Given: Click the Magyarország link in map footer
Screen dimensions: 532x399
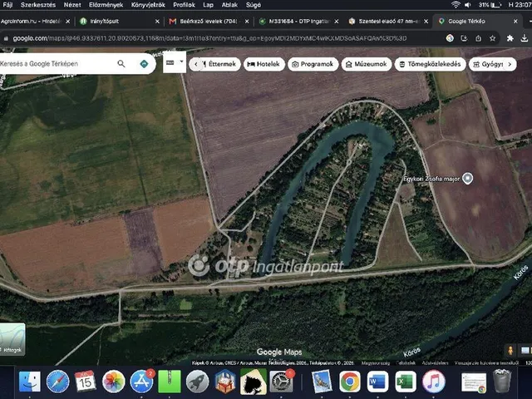Looking at the screenshot, I should coord(375,362).
